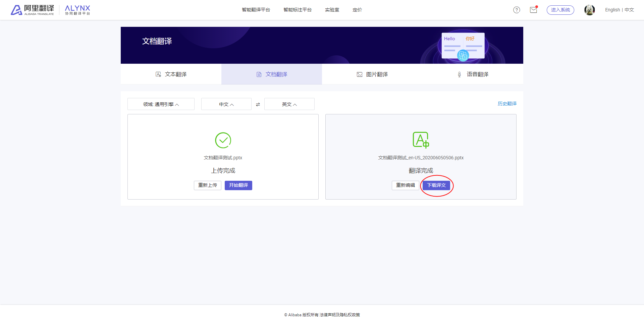Viewport: 644px width, 325px height.
Task: Click the 进入系统 button
Action: pyautogui.click(x=560, y=10)
